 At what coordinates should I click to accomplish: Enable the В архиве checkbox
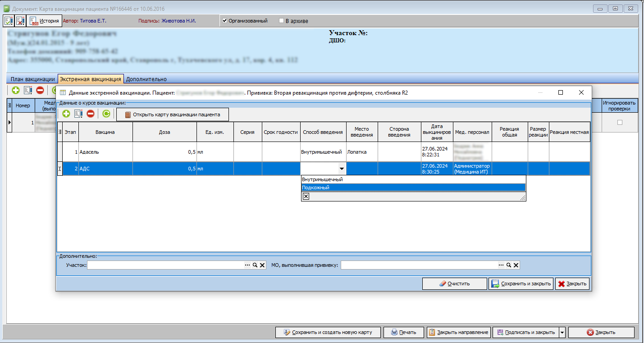[x=282, y=21]
